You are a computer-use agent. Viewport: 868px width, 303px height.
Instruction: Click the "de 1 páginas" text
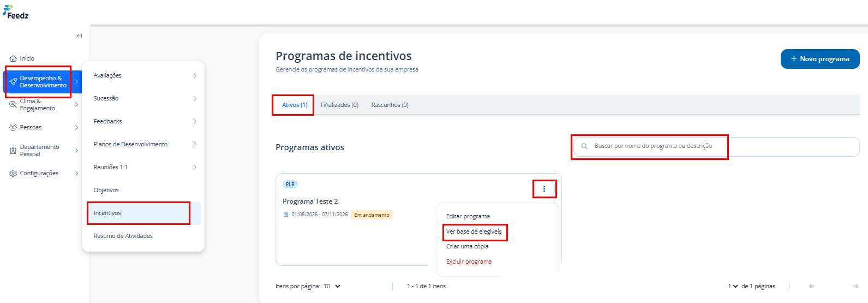click(x=758, y=286)
